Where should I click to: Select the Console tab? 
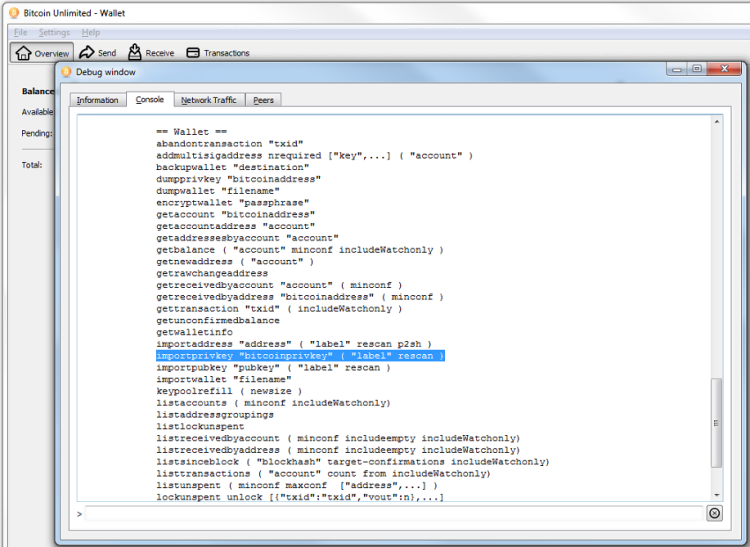[x=149, y=100]
